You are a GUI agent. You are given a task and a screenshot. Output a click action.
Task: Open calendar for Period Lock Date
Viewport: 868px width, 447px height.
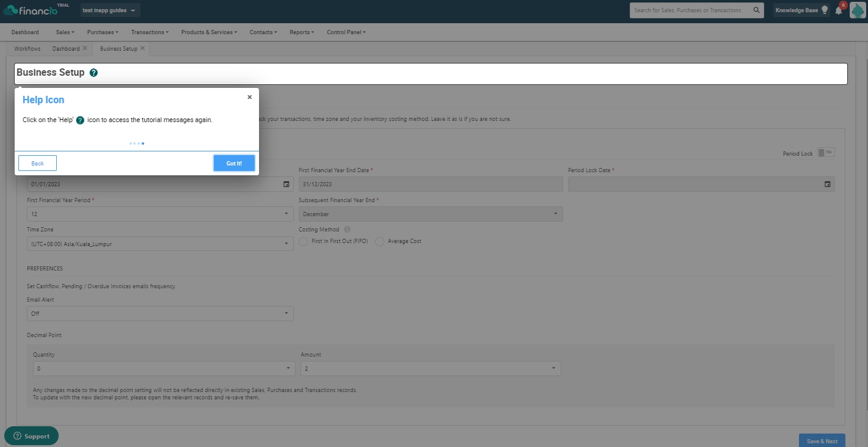click(828, 184)
